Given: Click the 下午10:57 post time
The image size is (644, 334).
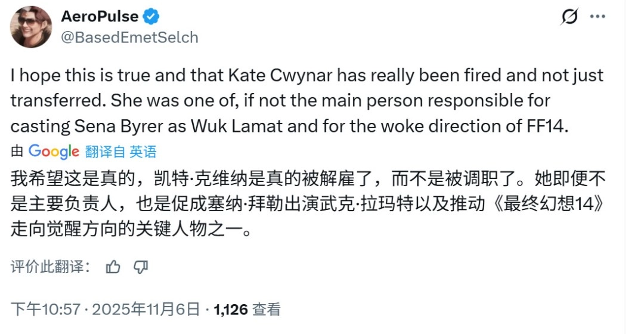Looking at the screenshot, I should point(46,309).
